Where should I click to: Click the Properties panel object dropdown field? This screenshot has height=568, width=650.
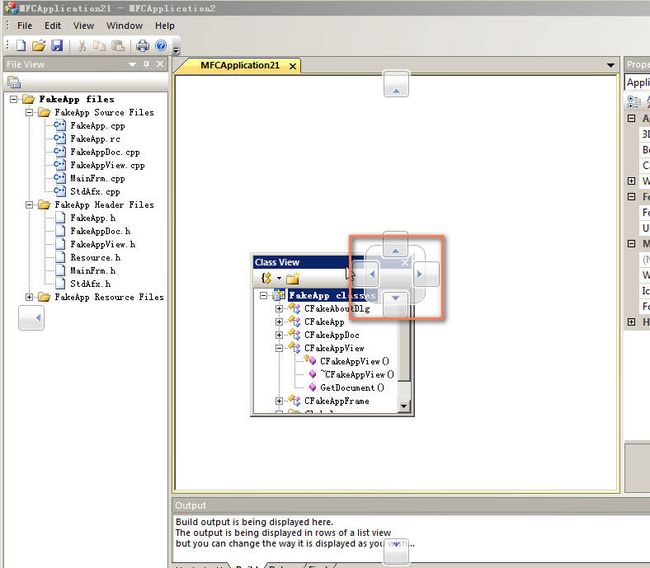(637, 82)
